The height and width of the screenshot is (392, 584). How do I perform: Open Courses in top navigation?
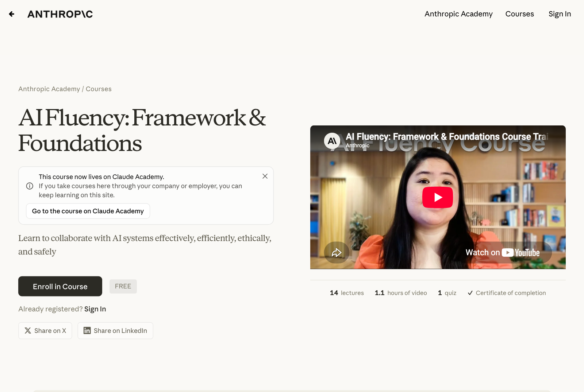pyautogui.click(x=519, y=14)
